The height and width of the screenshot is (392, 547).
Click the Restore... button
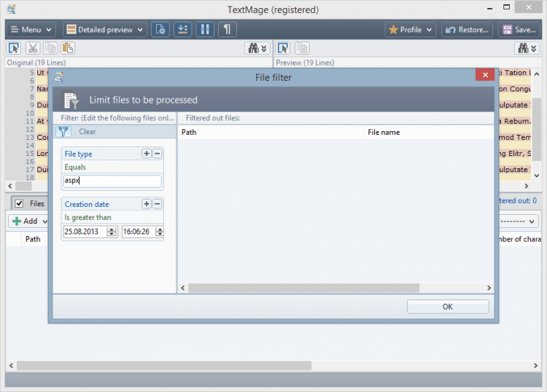467,30
